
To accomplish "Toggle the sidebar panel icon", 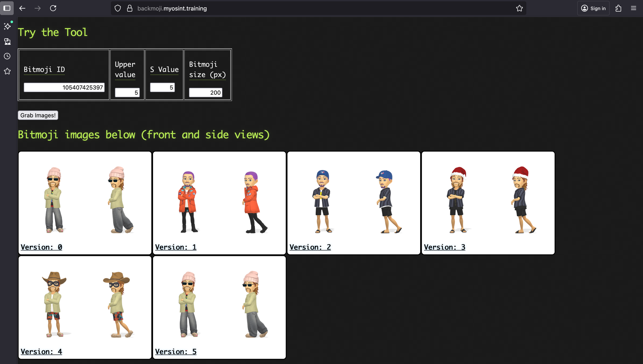I will click(7, 8).
